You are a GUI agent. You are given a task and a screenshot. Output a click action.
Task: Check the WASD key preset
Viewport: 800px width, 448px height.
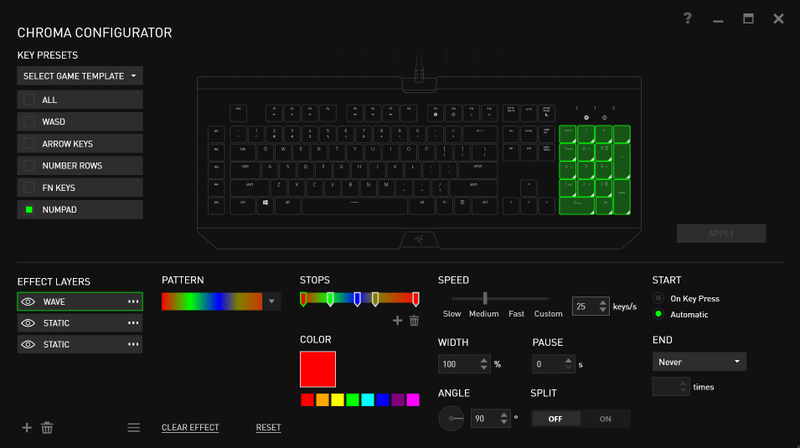[x=29, y=121]
